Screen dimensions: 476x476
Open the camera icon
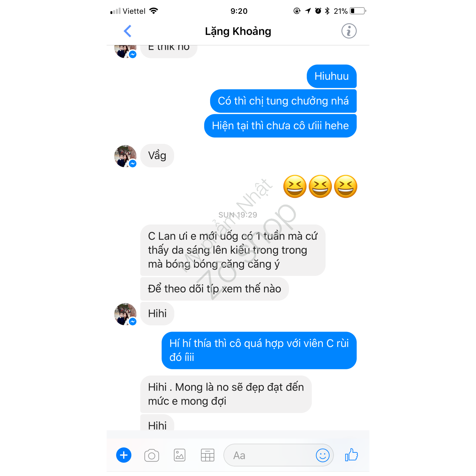pos(152,455)
